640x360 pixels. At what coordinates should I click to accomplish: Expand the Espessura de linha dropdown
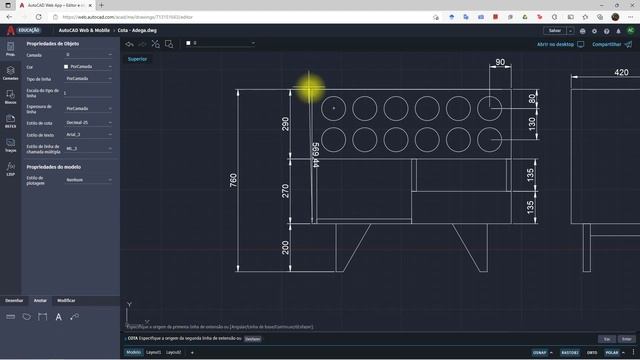pyautogui.click(x=88, y=109)
